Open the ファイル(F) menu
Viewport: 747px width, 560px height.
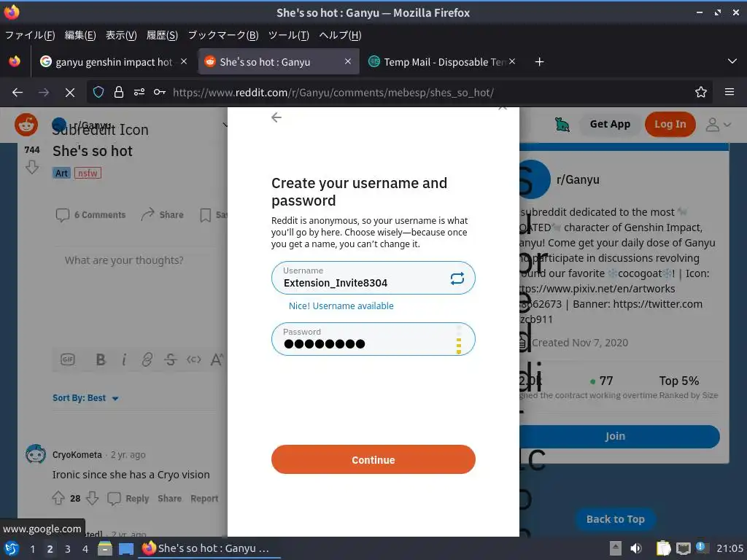29,35
